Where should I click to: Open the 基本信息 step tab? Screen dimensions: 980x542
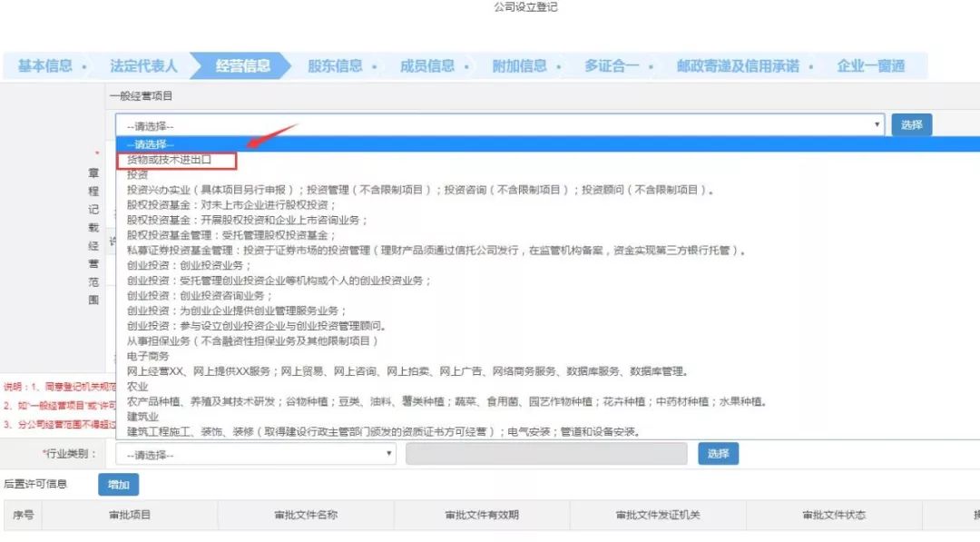coord(45,66)
